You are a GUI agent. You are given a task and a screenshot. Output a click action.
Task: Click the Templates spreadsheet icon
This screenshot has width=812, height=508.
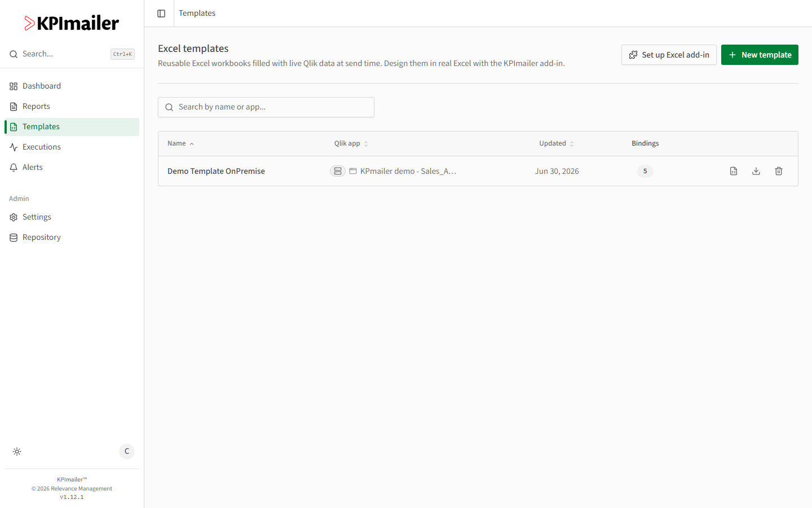tap(14, 127)
